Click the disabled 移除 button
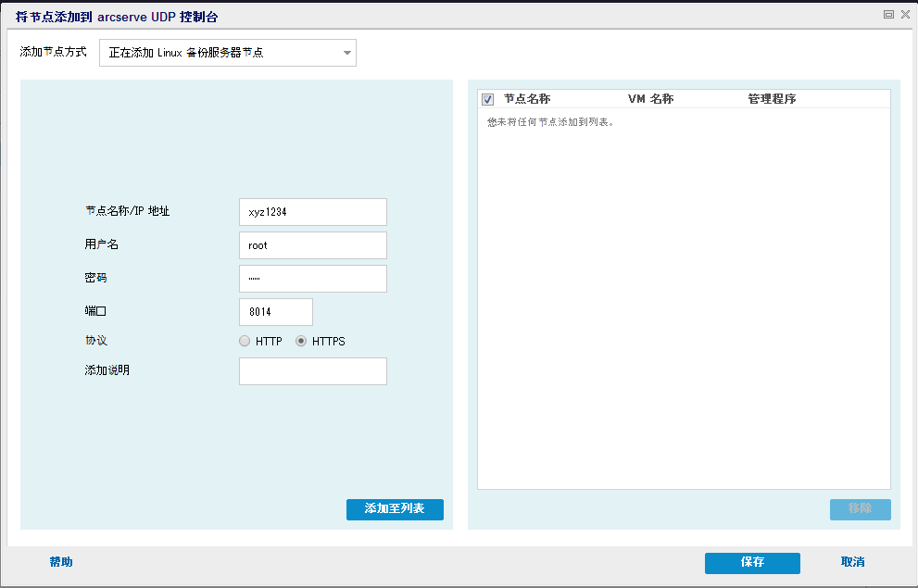918x588 pixels. 860,509
